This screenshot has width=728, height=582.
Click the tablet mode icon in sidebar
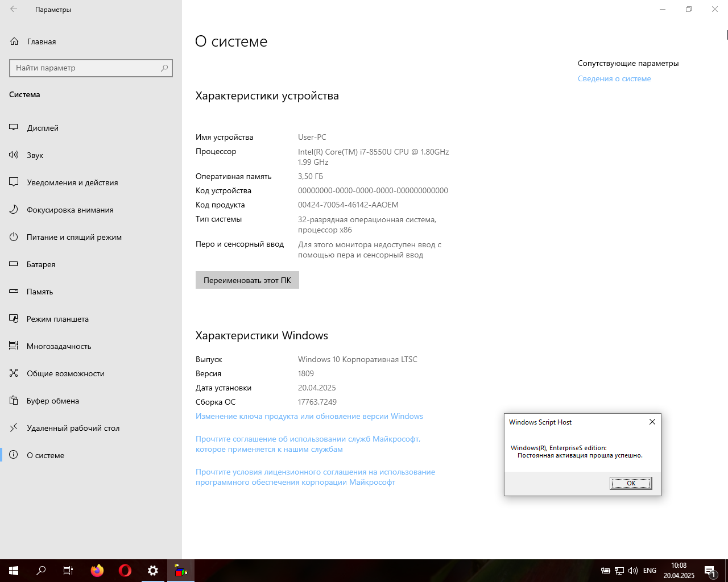(14, 318)
